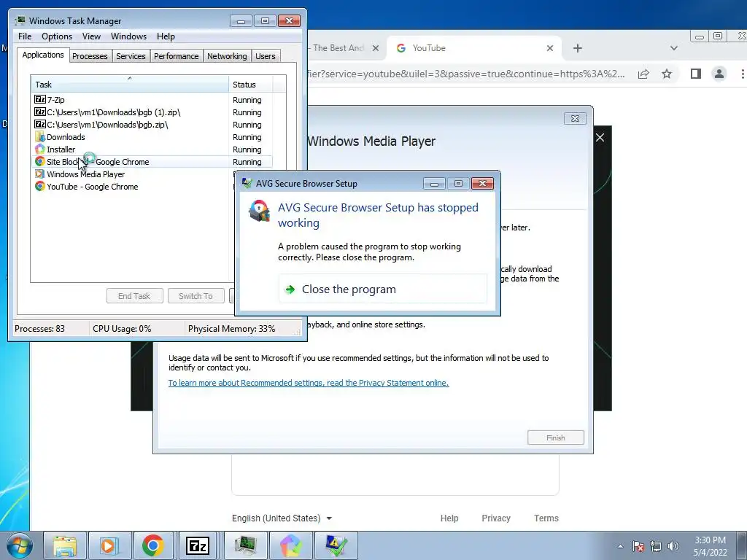Open the Chrome profile avatar icon

[x=719, y=74]
